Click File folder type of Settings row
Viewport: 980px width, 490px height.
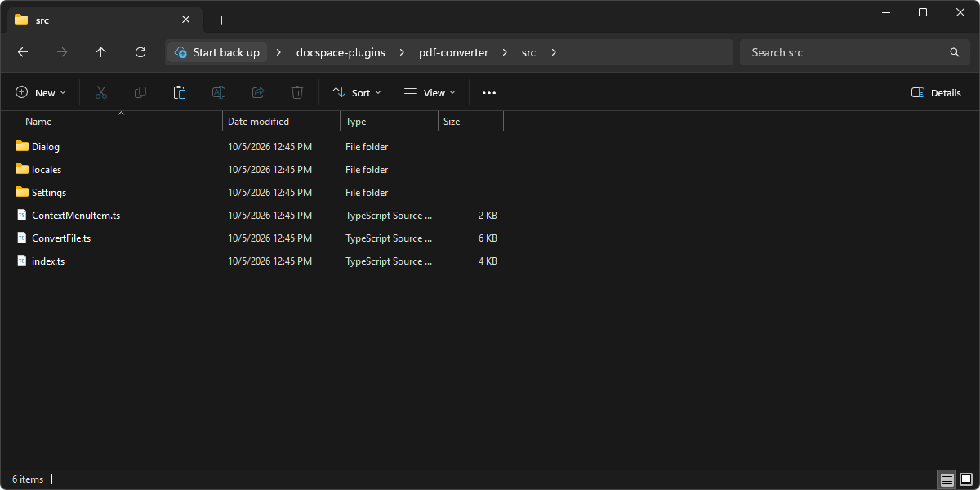pyautogui.click(x=367, y=193)
